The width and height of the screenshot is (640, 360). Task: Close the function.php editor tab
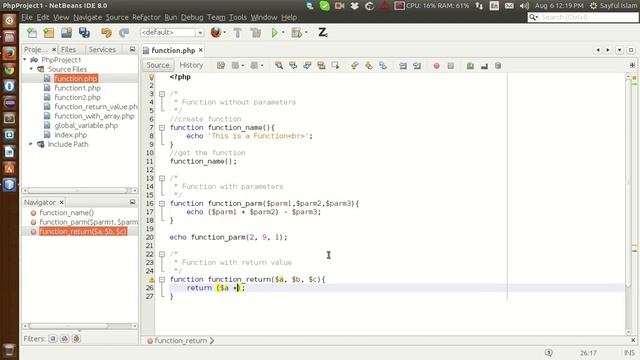coord(201,50)
